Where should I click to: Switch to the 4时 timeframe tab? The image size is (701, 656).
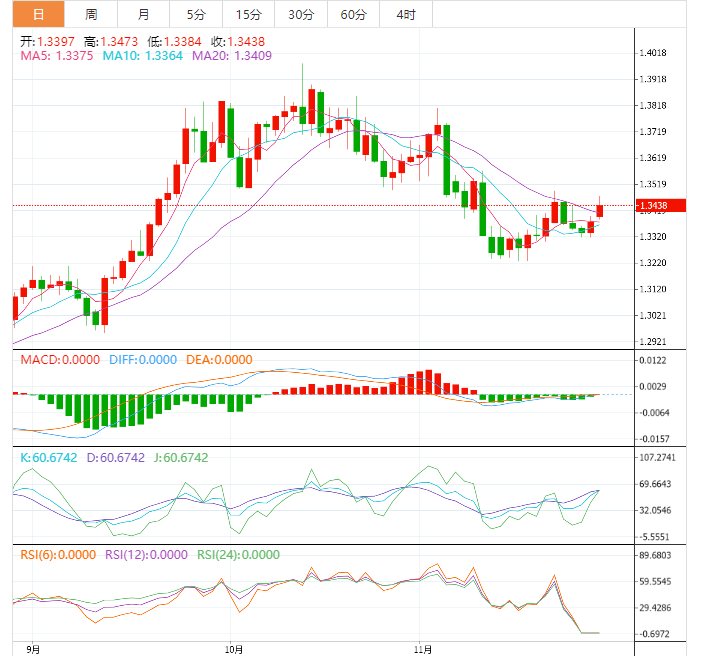click(406, 14)
